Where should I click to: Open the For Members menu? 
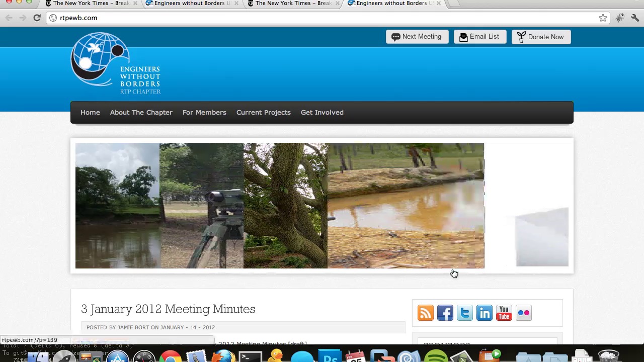(x=204, y=112)
